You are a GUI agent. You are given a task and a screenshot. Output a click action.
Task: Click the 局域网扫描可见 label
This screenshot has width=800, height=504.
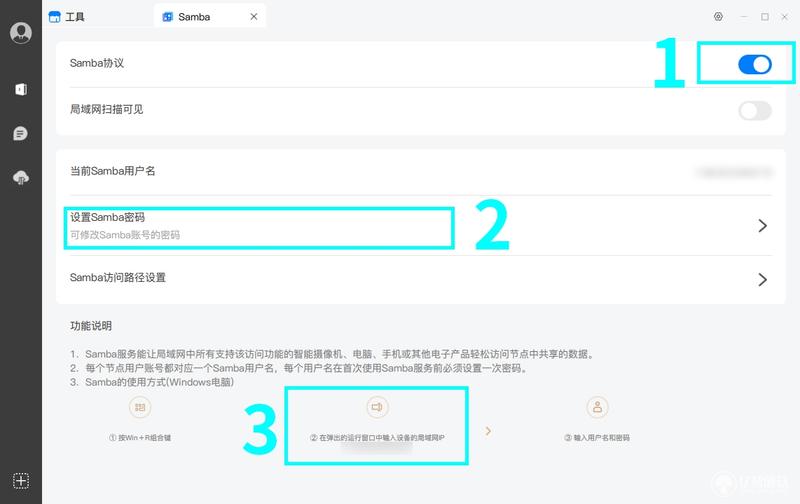(107, 109)
